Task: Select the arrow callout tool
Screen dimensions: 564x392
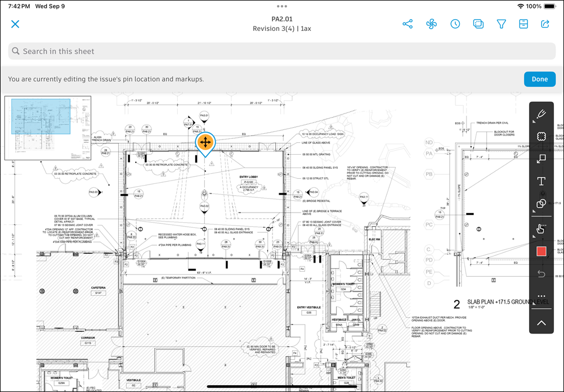Action: [541, 159]
